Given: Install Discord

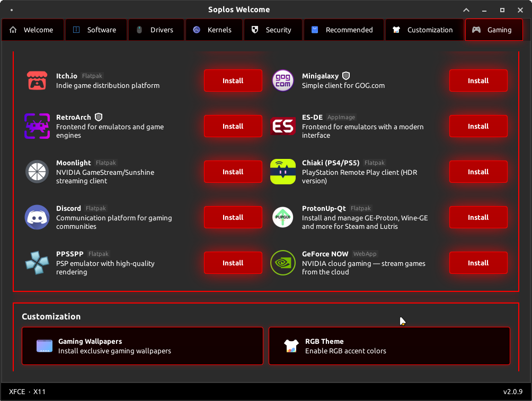Looking at the screenshot, I should (233, 217).
